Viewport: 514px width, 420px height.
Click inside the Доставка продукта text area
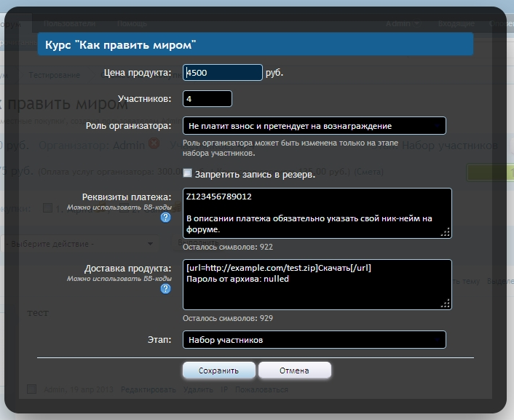tap(313, 284)
